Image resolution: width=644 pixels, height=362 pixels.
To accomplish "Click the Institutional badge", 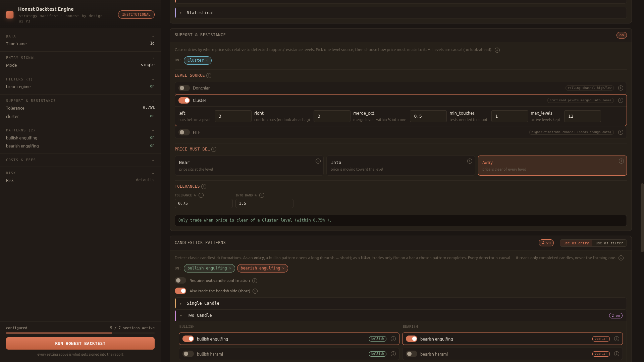I will pos(136,15).
